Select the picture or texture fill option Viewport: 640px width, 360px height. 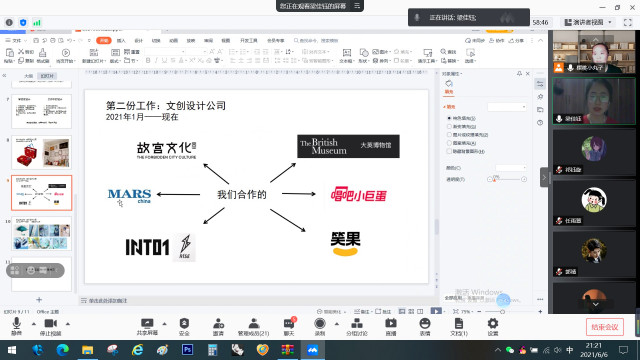click(449, 135)
